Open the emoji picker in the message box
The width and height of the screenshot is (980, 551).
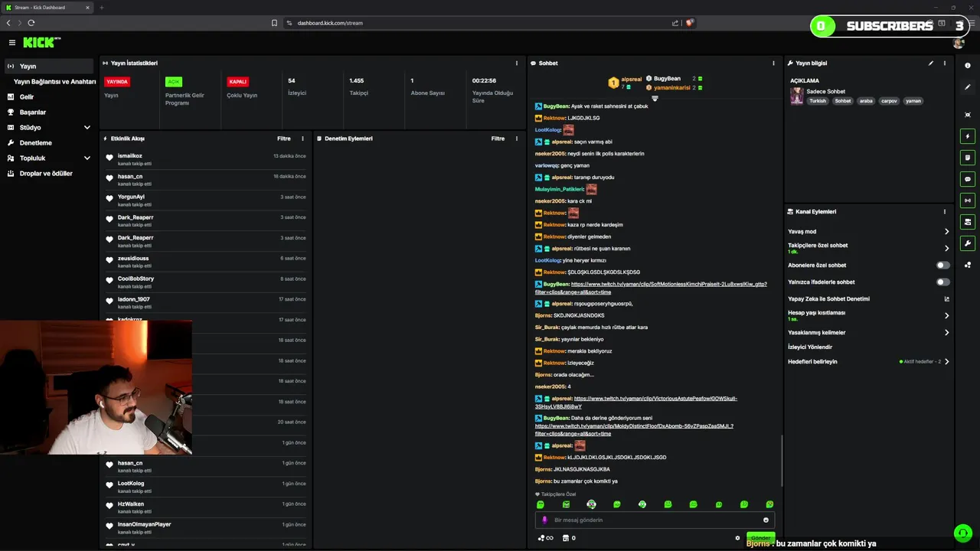tap(766, 520)
